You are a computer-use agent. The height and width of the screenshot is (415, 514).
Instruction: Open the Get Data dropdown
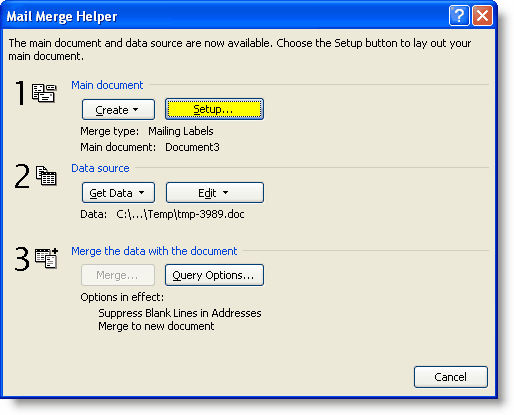tap(118, 193)
